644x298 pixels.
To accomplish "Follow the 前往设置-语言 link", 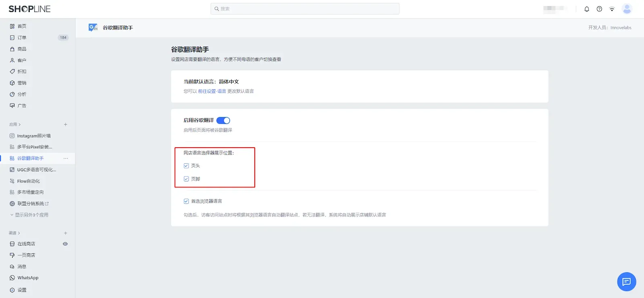I will click(212, 91).
